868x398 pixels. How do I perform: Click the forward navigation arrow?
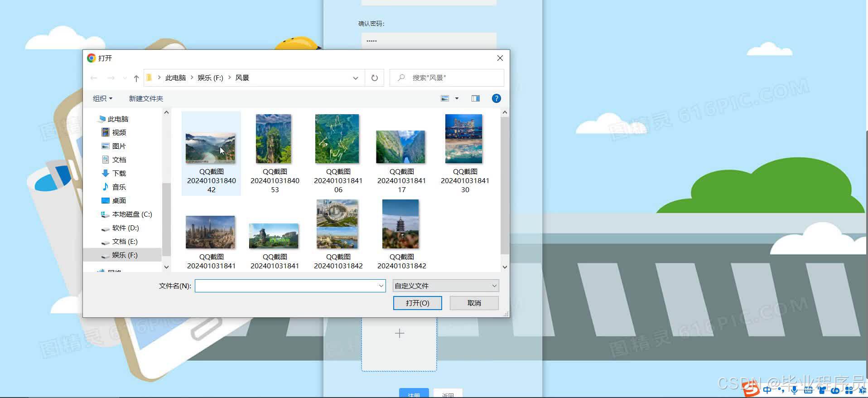click(x=111, y=78)
